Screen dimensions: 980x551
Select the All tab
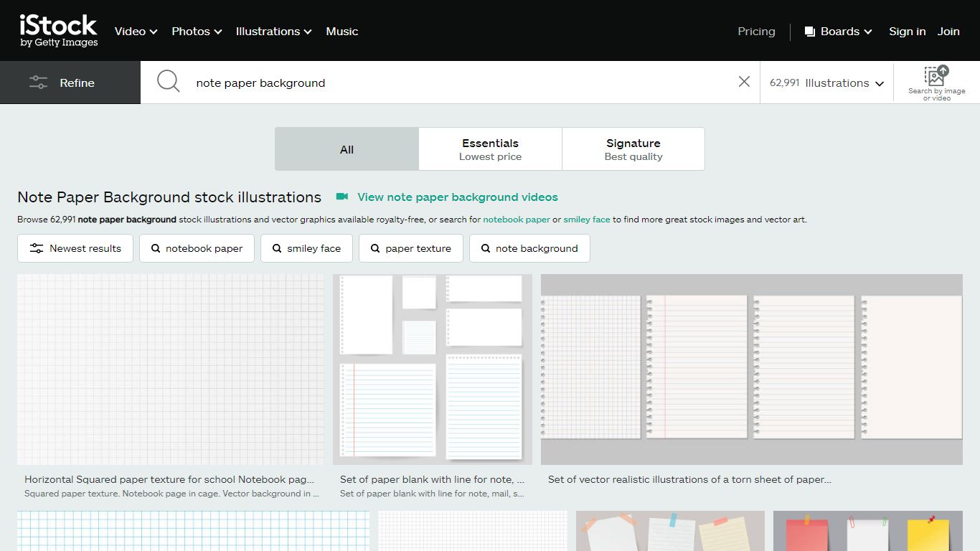point(347,149)
